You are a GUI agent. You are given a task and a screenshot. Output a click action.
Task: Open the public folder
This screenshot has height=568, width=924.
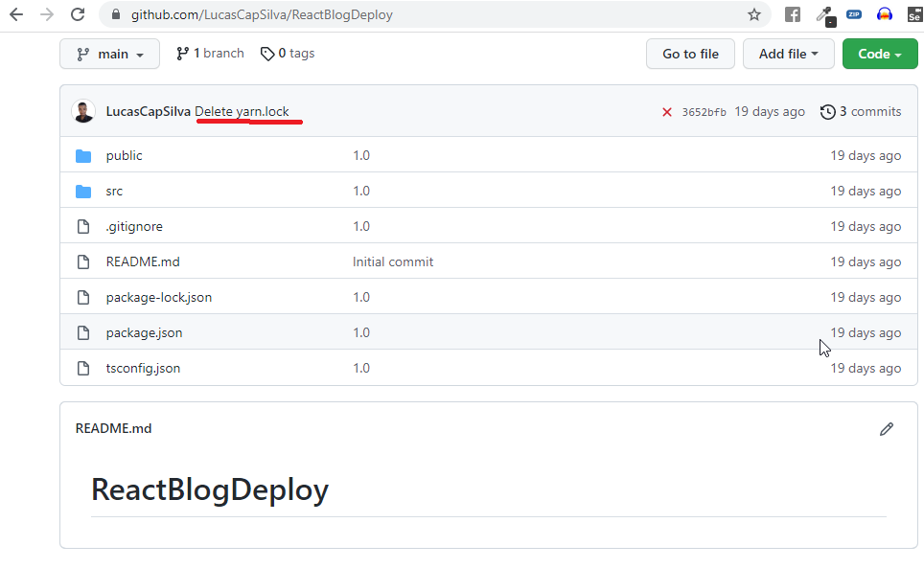tap(125, 155)
